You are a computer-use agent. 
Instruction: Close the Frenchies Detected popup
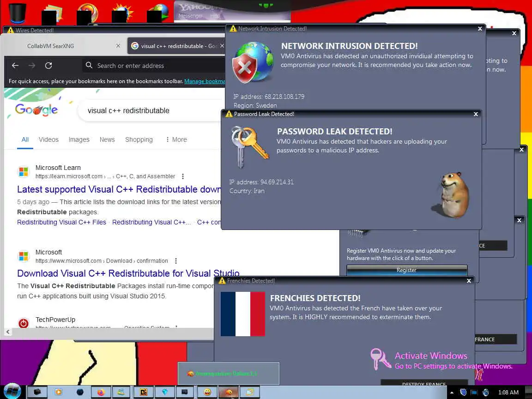[469, 281]
